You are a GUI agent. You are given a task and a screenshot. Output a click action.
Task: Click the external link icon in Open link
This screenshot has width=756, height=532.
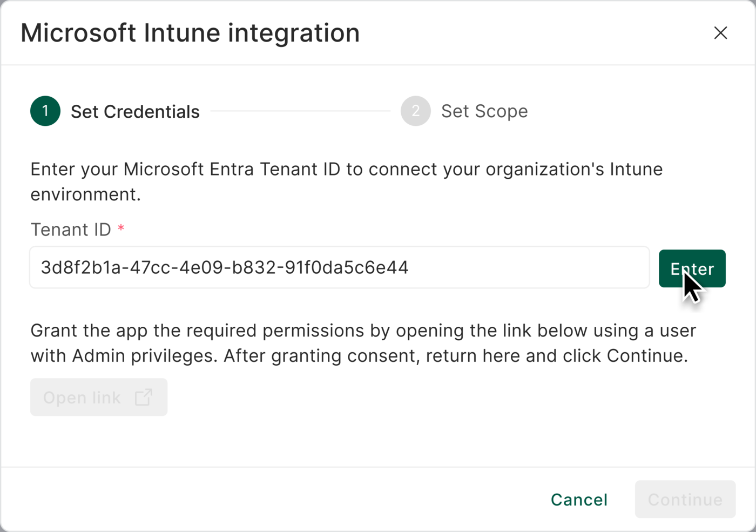144,397
